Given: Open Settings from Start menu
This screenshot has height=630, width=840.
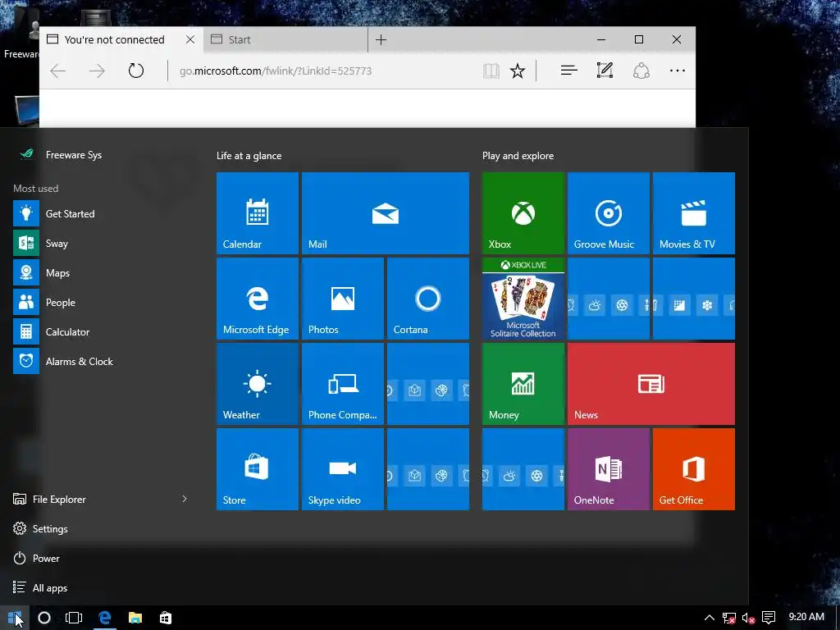Looking at the screenshot, I should [40, 529].
